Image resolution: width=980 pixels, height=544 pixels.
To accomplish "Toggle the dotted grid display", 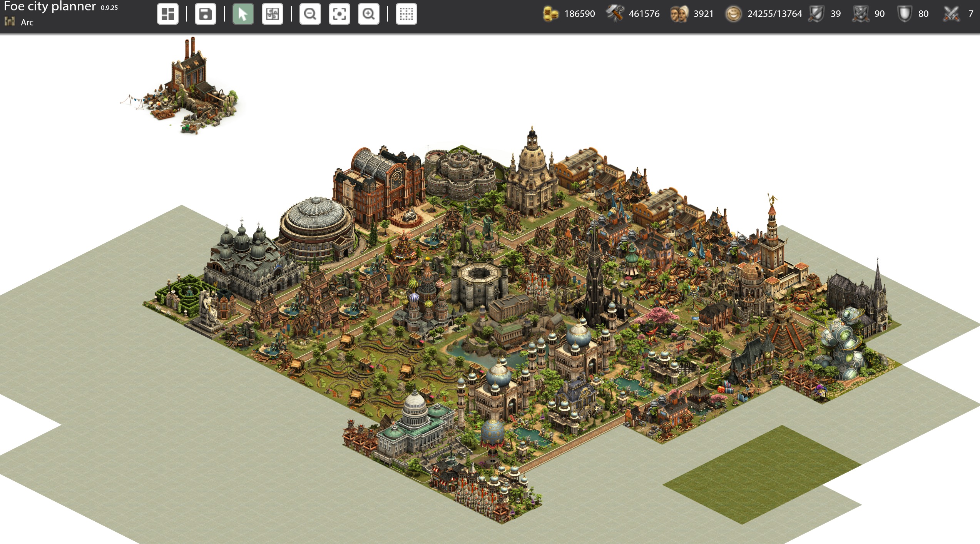I will click(406, 14).
